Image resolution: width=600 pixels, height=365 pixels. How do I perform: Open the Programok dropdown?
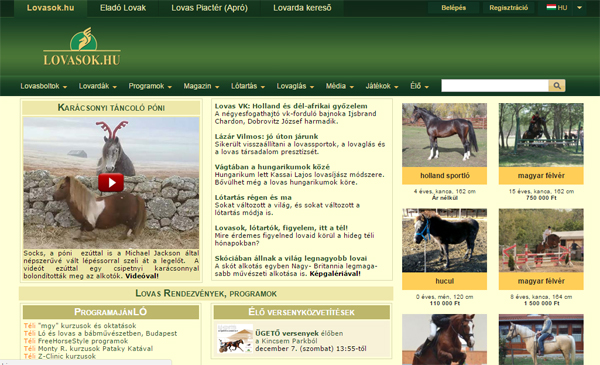pyautogui.click(x=150, y=86)
